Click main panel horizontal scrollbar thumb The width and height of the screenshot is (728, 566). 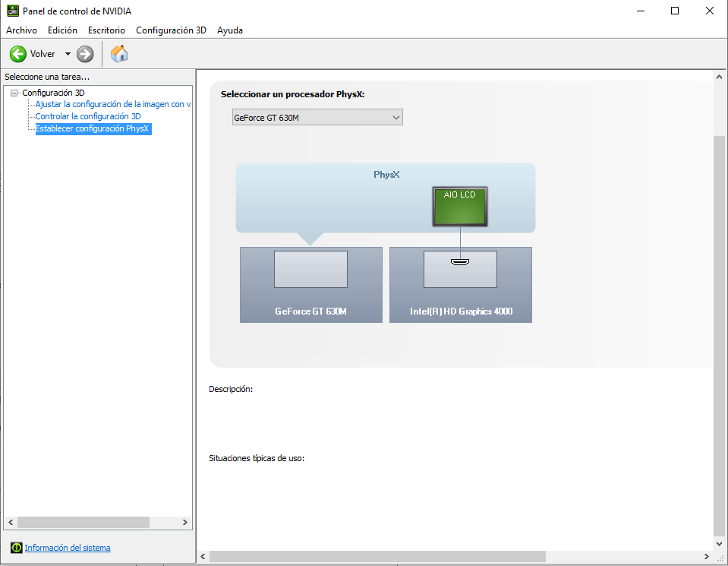pos(377,556)
